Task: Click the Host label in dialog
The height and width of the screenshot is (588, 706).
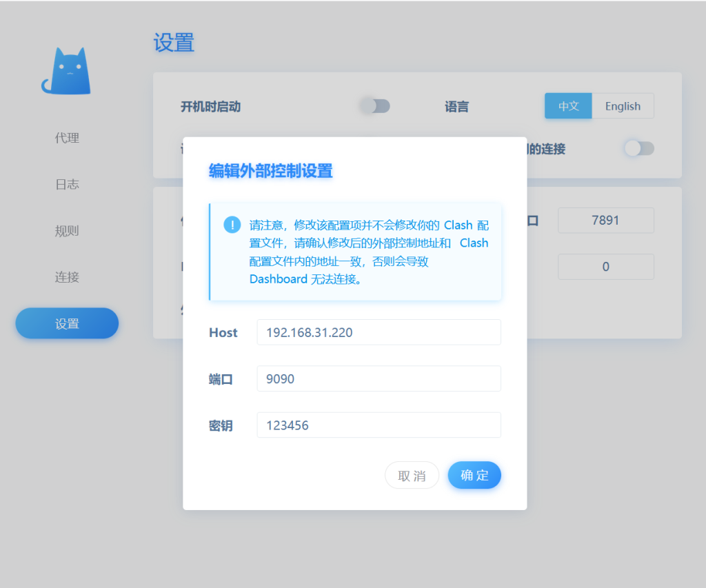Action: click(x=223, y=333)
